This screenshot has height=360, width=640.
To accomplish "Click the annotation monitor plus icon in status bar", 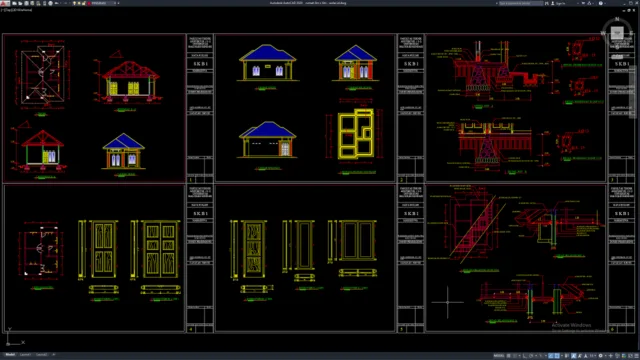I will coord(611,356).
